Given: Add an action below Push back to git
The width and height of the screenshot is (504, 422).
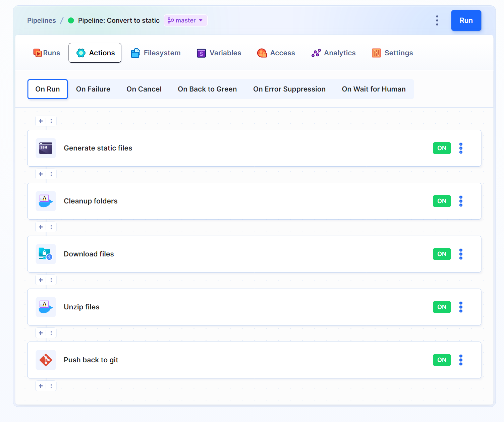Looking at the screenshot, I should (41, 386).
